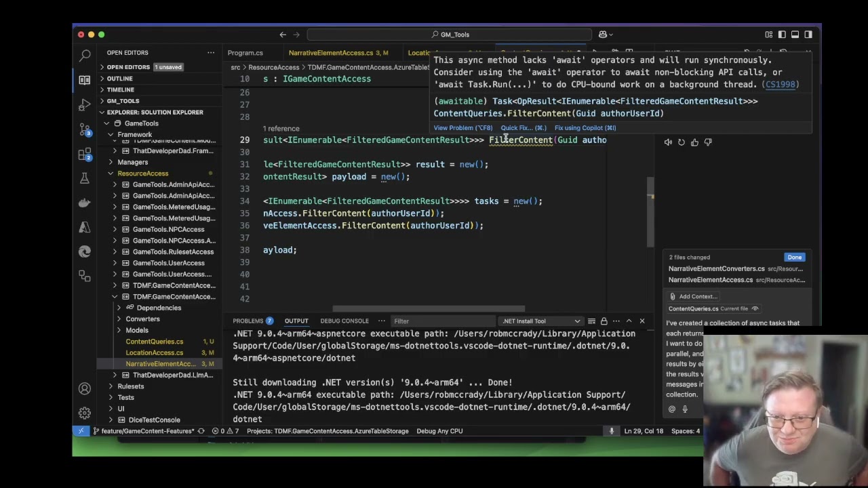This screenshot has width=868, height=488.
Task: Expand the GM_TOOLS section
Action: 123,101
